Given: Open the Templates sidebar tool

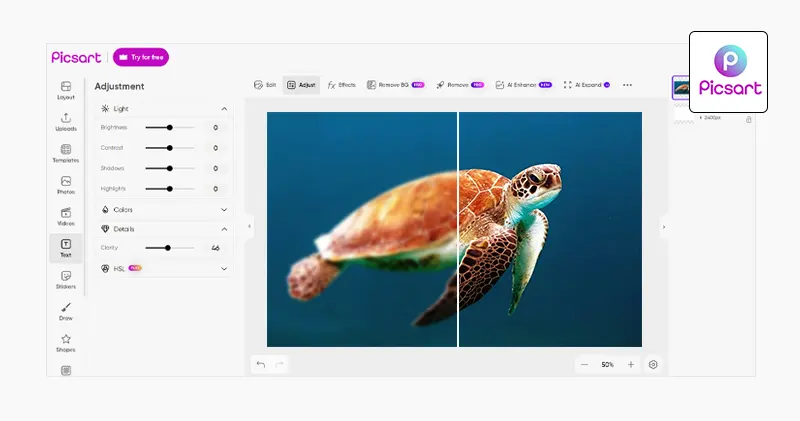Looking at the screenshot, I should 66,154.
